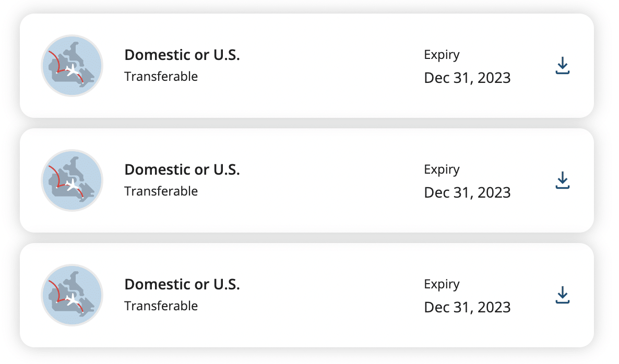Click Transferable label on the second card
The height and width of the screenshot is (364, 619).
161,191
